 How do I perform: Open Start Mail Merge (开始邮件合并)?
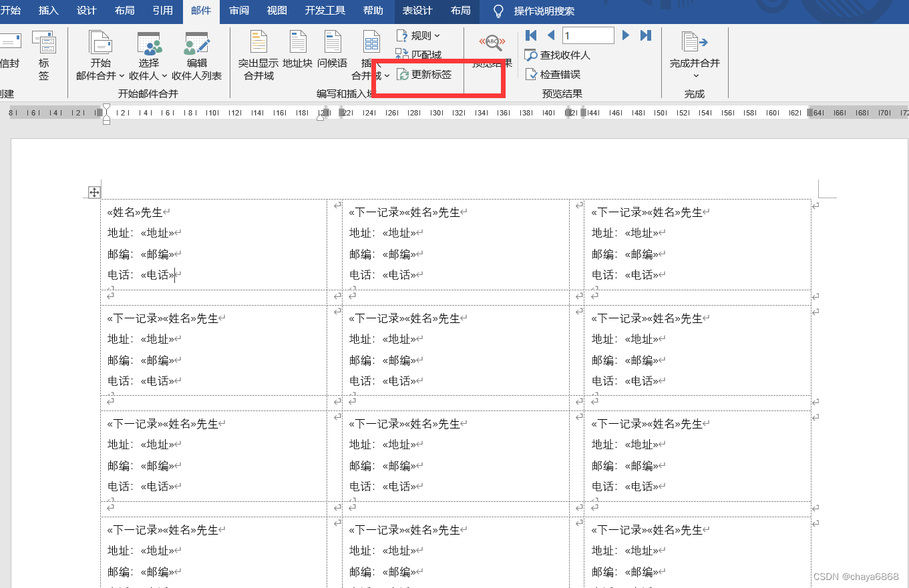[x=101, y=57]
